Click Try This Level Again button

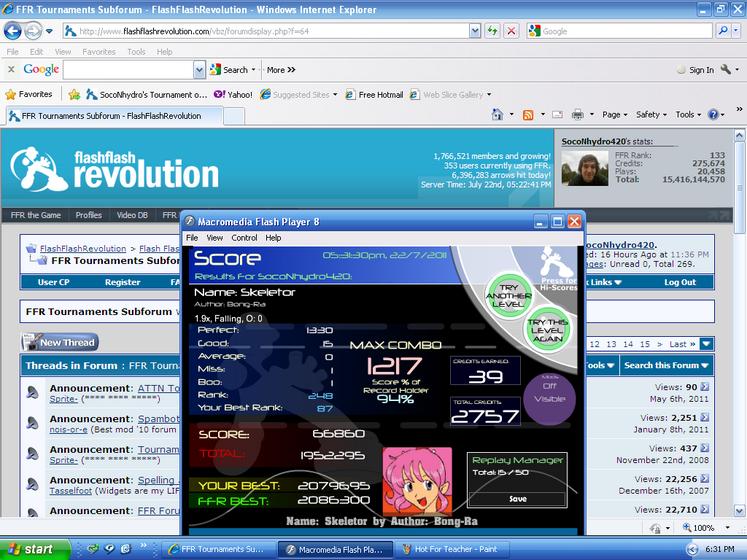pos(547,330)
